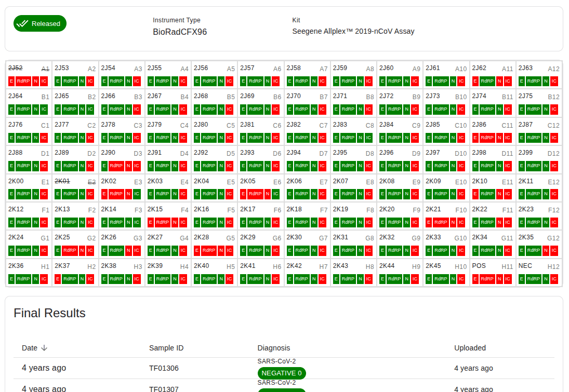The height and width of the screenshot is (392, 569).
Task: Click the Uploaded column header
Action: coord(470,348)
